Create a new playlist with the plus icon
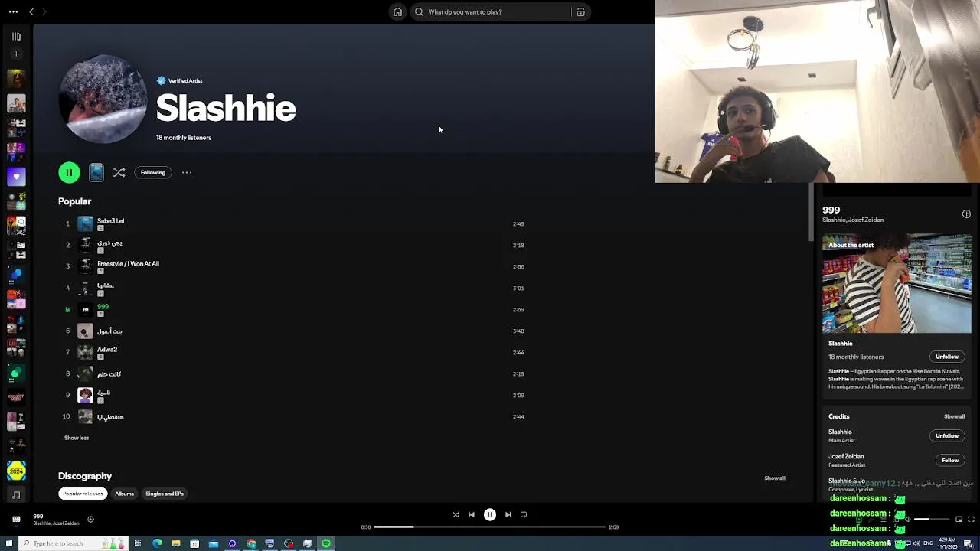This screenshot has width=980, height=551. click(16, 54)
